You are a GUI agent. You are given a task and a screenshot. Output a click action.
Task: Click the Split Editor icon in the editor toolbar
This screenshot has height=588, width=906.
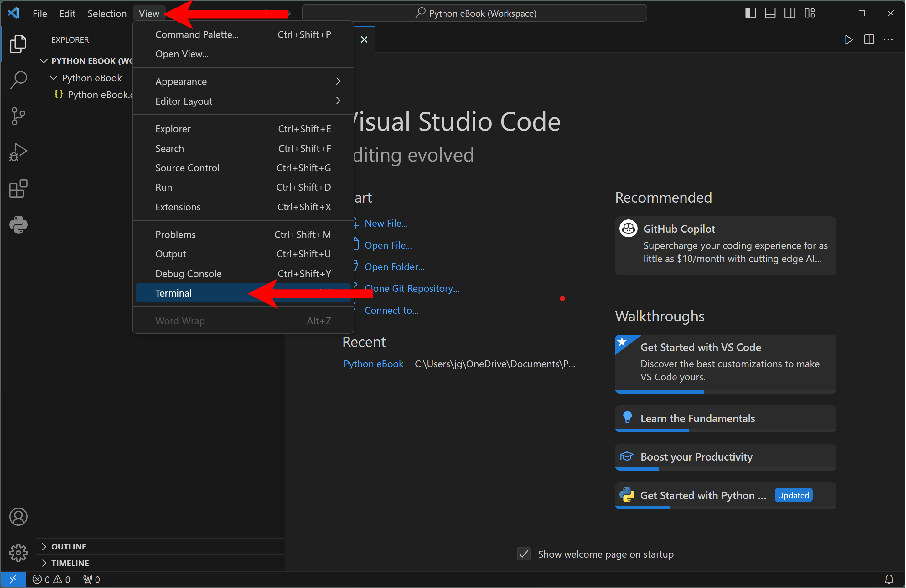[x=869, y=39]
